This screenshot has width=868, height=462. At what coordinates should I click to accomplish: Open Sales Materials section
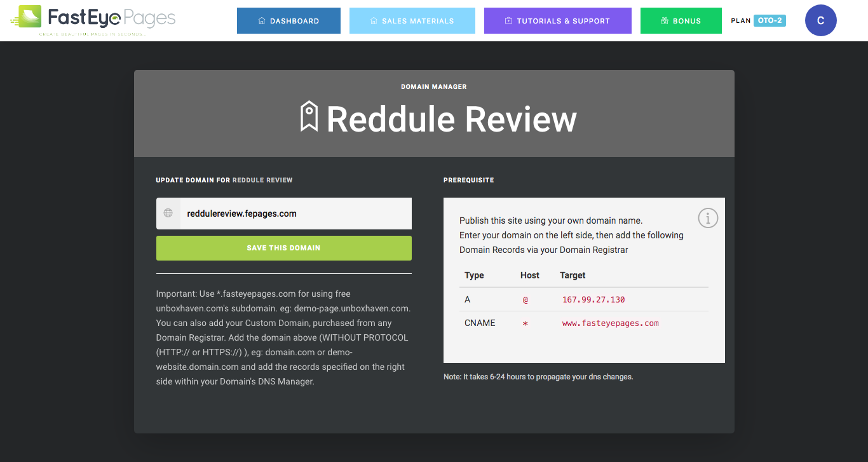[x=412, y=20]
